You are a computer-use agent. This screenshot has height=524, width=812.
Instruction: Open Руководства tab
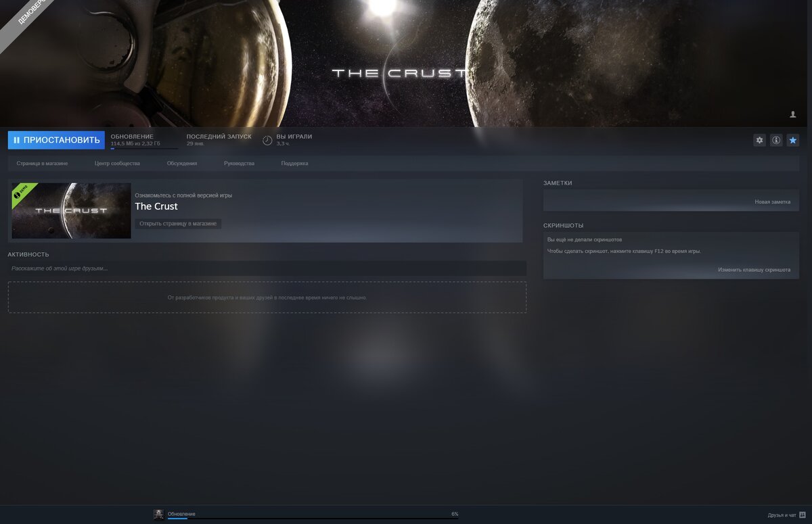pos(239,164)
